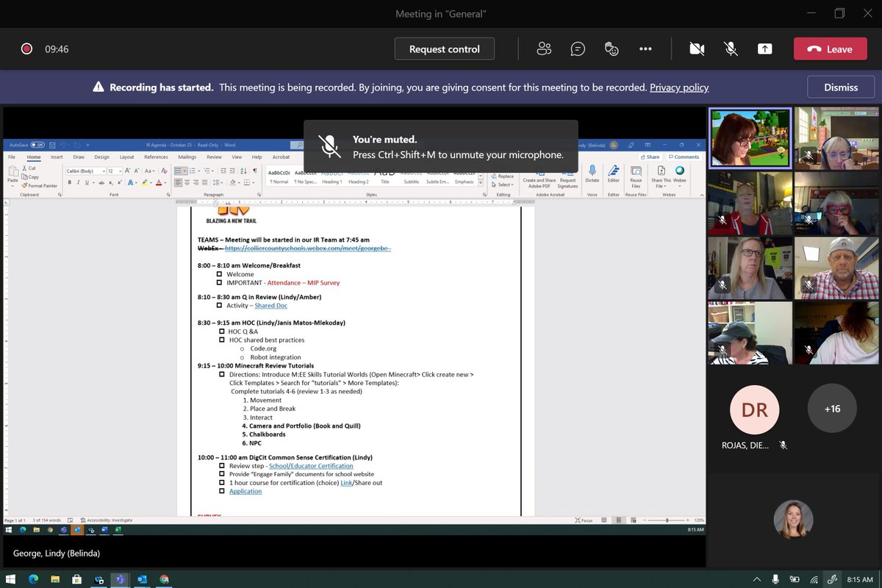Turn on the camera in Teams
This screenshot has width=882, height=588.
coord(697,49)
